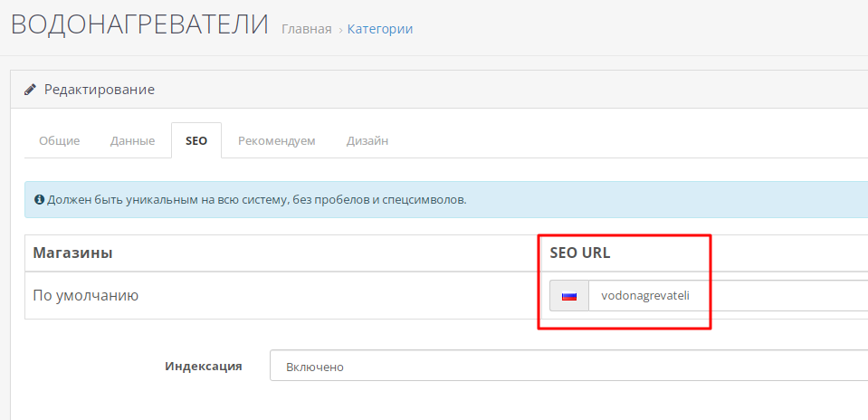Click the pencil icon beside Редактирование
The width and height of the screenshot is (868, 420).
[x=31, y=89]
